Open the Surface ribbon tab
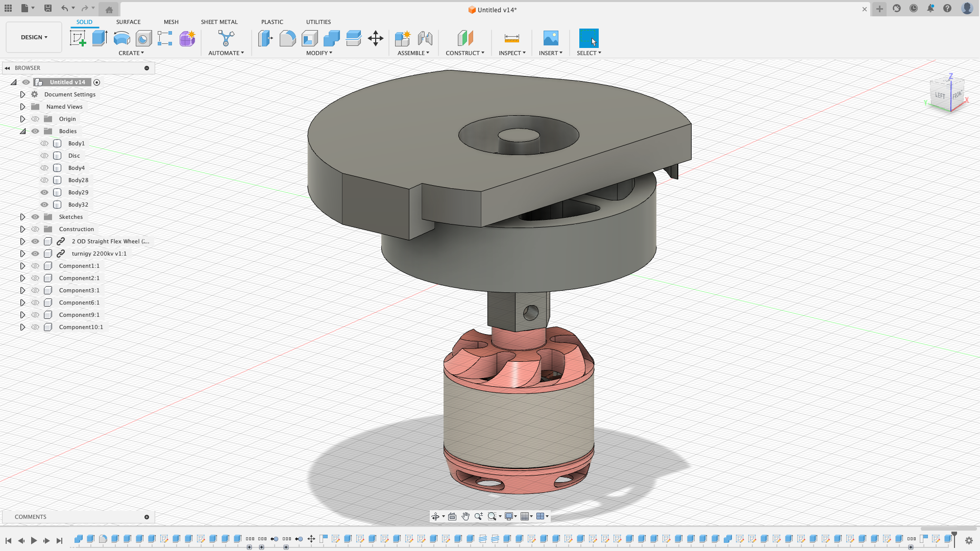This screenshot has width=980, height=551. [128, 22]
